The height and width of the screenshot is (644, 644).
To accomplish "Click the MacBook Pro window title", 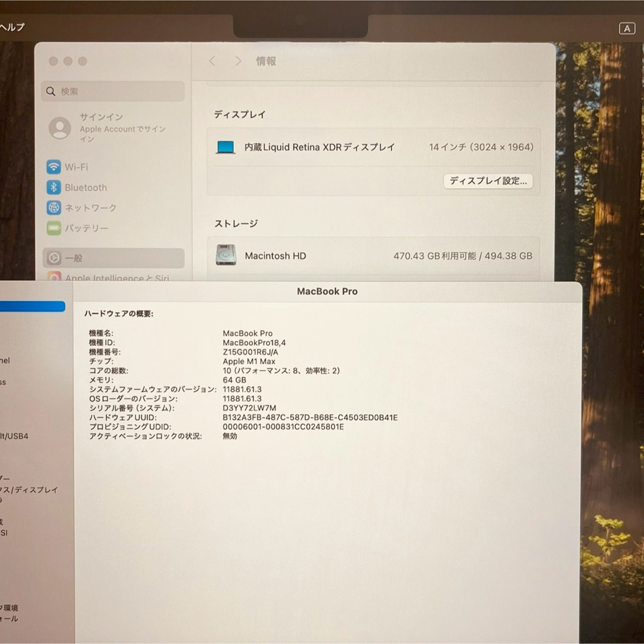I will [327, 291].
